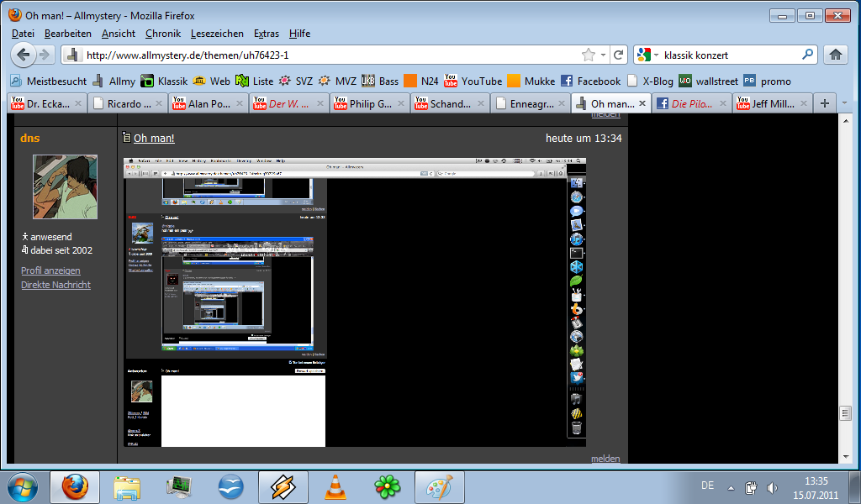The width and height of the screenshot is (861, 504).
Task: Open the SVZ bookmark
Action: tap(295, 81)
